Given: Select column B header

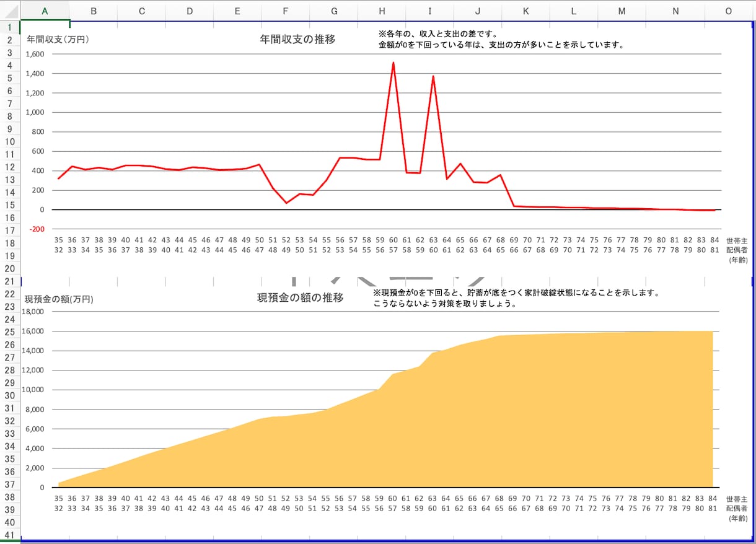Looking at the screenshot, I should (x=93, y=11).
